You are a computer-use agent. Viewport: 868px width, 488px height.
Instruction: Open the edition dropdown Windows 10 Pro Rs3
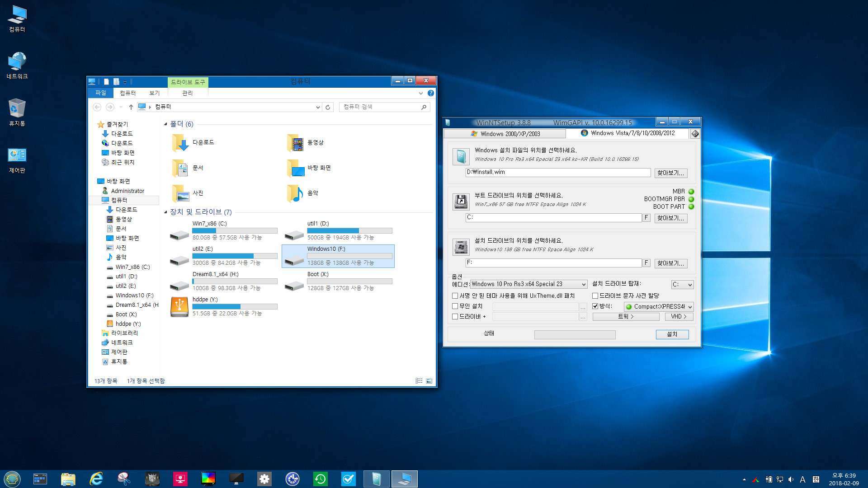click(x=528, y=284)
